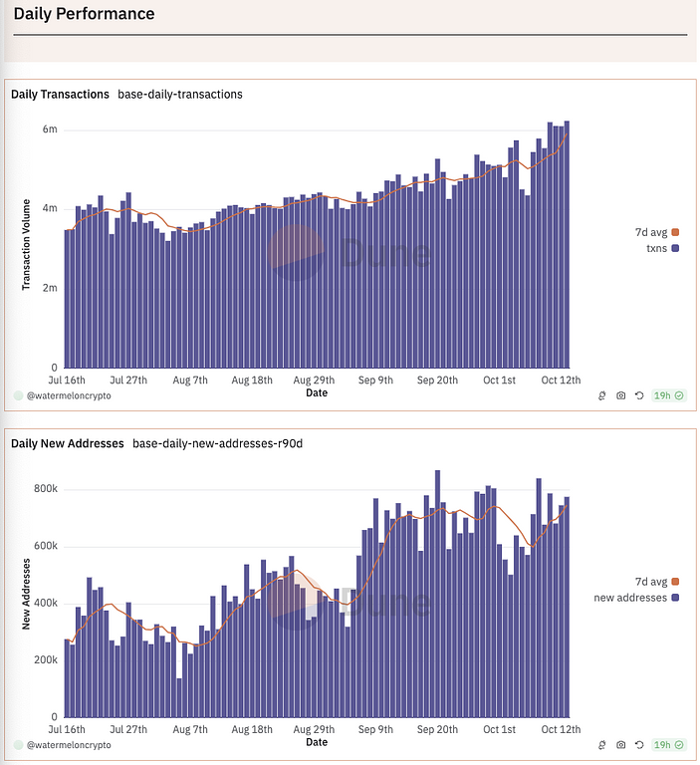The width and height of the screenshot is (700, 765).
Task: Capture the Daily New Addresses chart with camera icon
Action: point(620,744)
